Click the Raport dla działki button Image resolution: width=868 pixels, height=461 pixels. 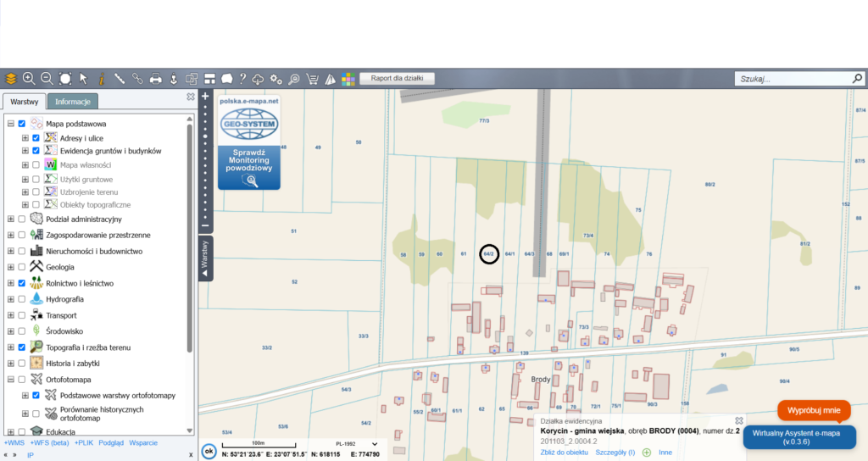[398, 79]
